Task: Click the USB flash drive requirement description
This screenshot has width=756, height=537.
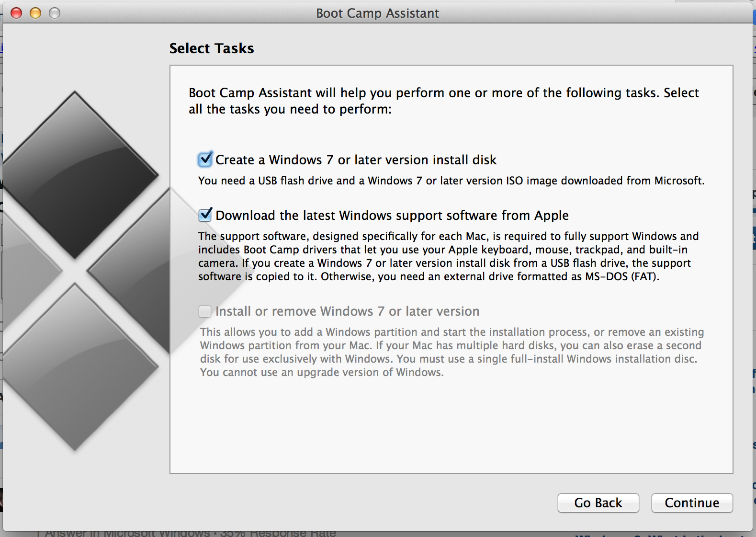Action: coord(451,181)
